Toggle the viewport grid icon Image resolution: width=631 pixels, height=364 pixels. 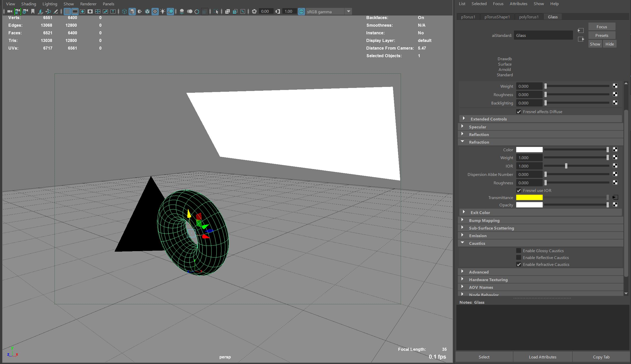[x=67, y=11]
